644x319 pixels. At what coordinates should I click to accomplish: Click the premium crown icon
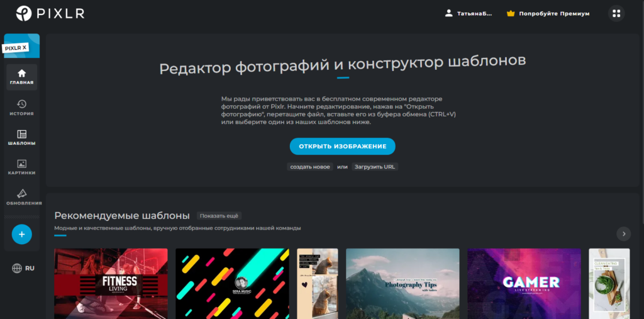(511, 14)
